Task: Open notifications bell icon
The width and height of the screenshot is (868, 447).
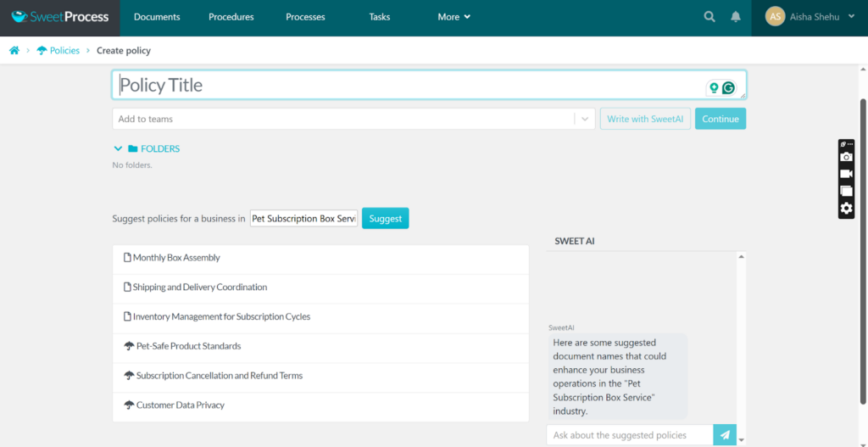Action: [x=736, y=17]
